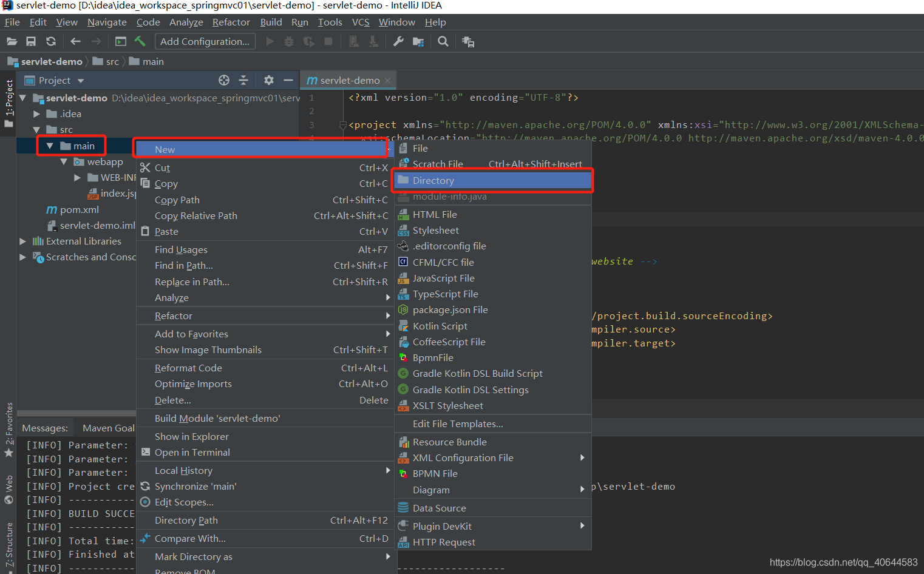Choose Compare With... entry
Image resolution: width=924 pixels, height=574 pixels.
265,538
